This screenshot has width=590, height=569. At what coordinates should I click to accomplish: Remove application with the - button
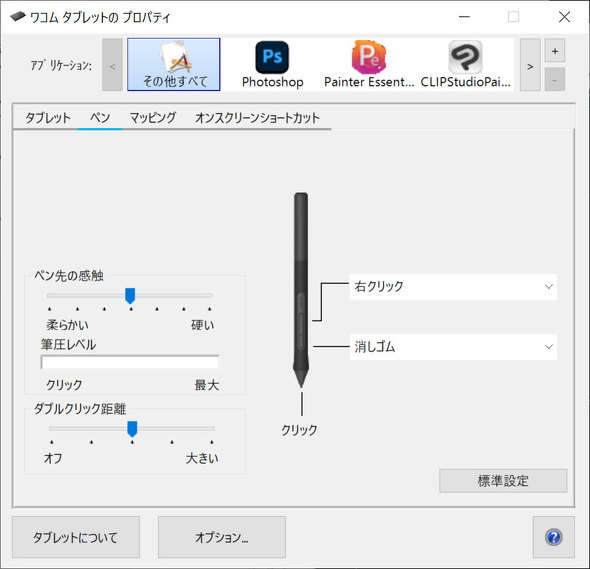[x=555, y=80]
